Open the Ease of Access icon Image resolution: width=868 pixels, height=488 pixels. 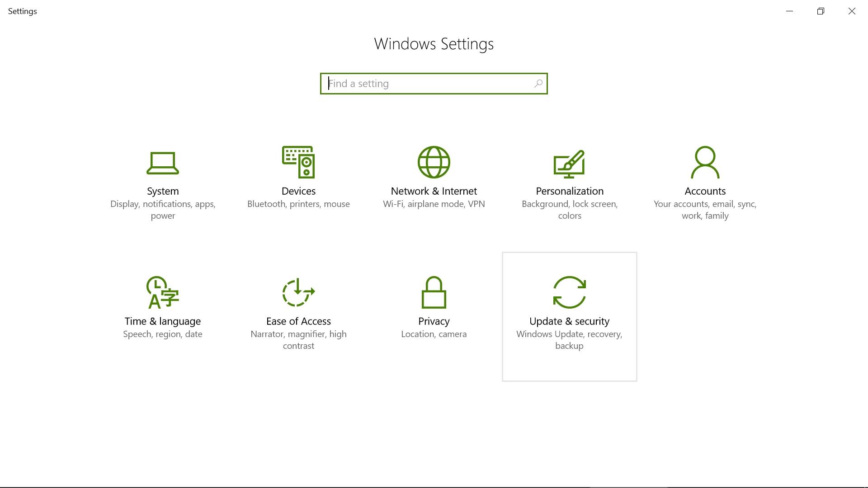point(298,292)
